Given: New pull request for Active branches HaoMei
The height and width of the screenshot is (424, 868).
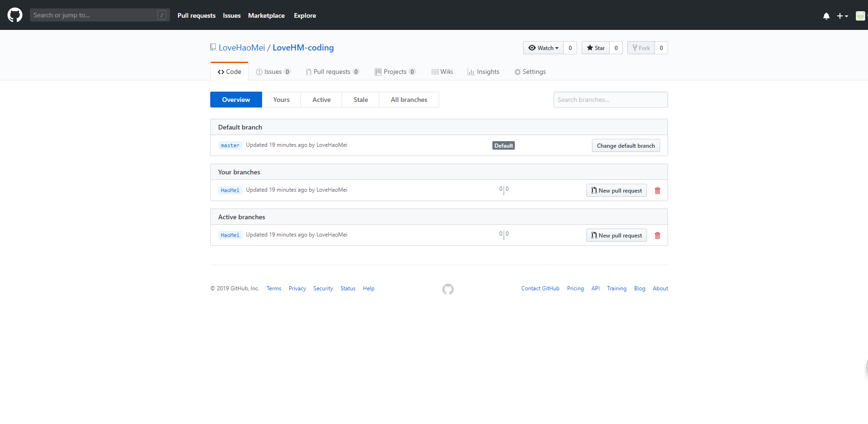Looking at the screenshot, I should (617, 235).
